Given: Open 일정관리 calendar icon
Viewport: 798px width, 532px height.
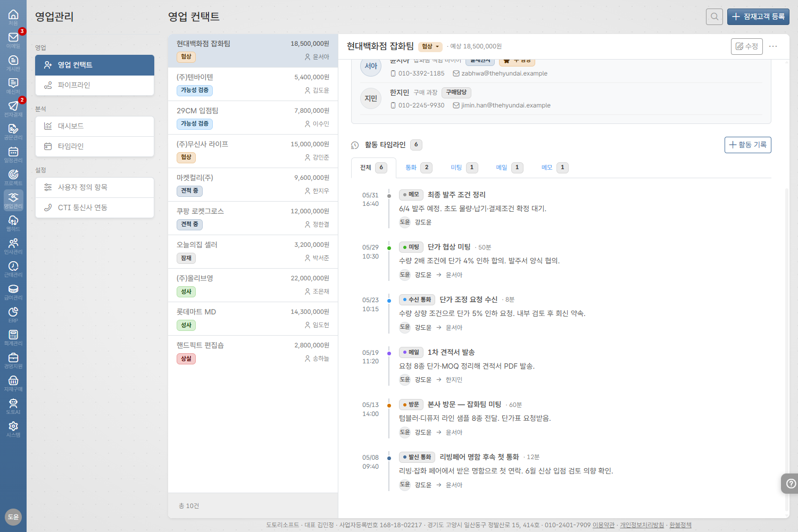Looking at the screenshot, I should 13,154.
